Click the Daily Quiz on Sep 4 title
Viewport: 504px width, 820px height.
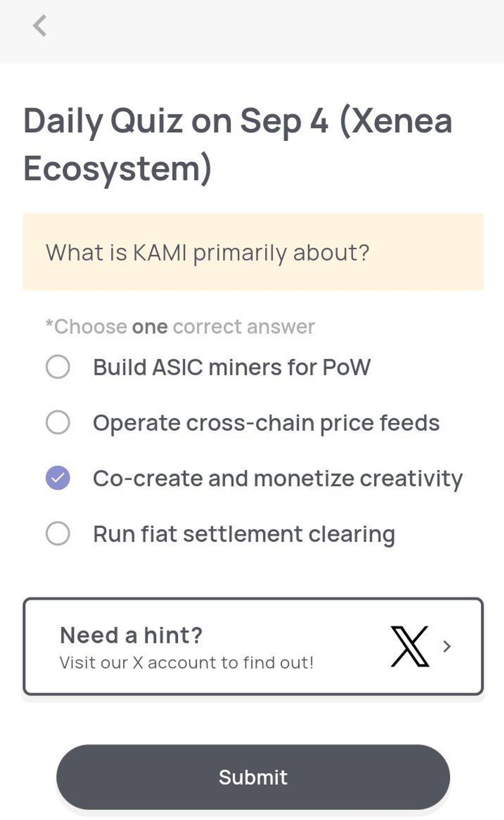pos(238,145)
